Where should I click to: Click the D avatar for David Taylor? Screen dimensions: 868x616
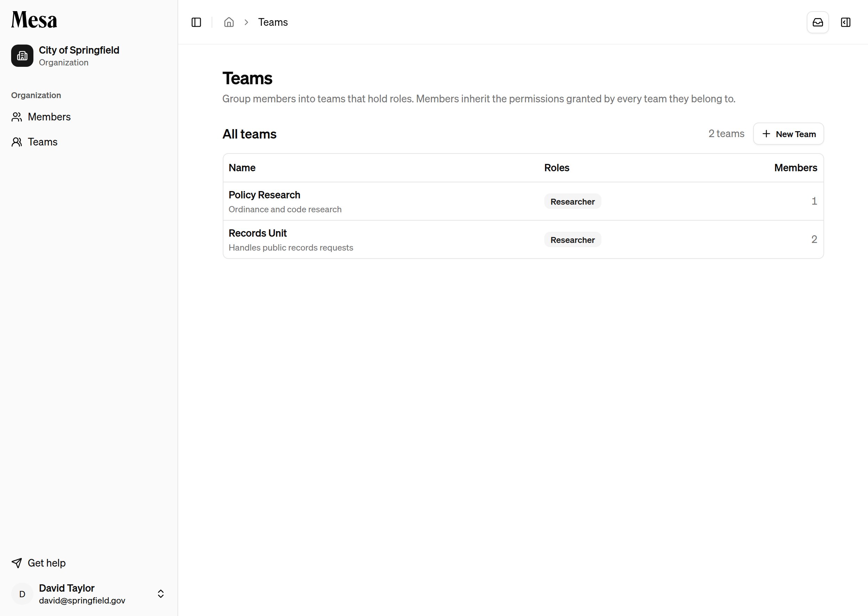coord(22,594)
